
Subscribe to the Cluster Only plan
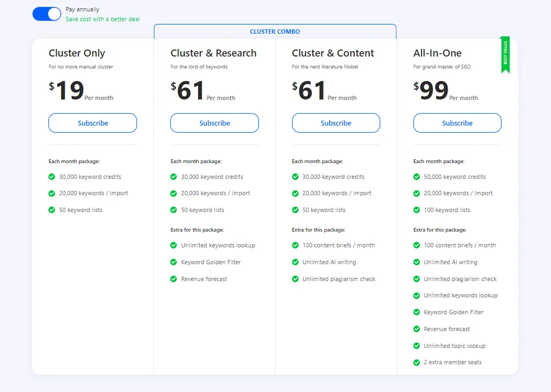pyautogui.click(x=92, y=123)
